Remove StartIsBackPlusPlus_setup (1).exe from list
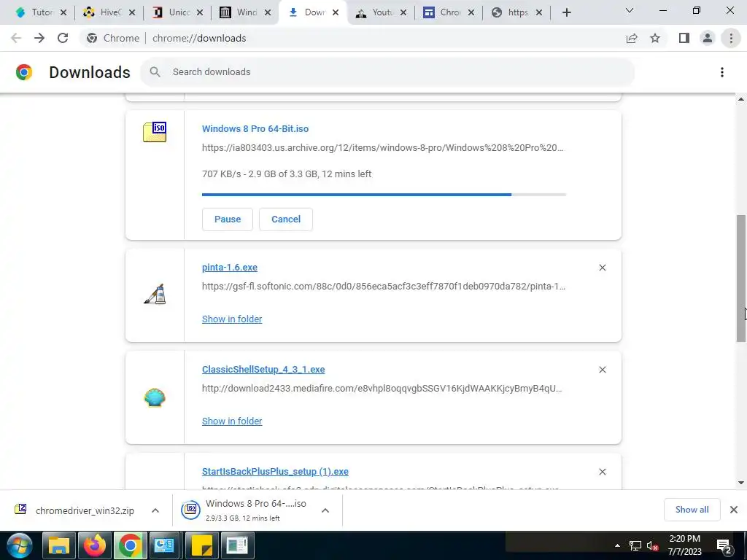 pyautogui.click(x=602, y=472)
